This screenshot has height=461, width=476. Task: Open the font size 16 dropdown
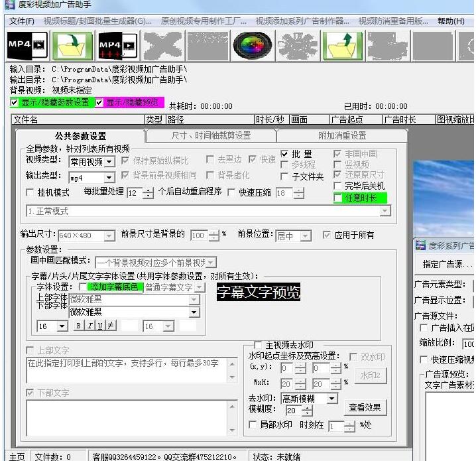(x=62, y=326)
